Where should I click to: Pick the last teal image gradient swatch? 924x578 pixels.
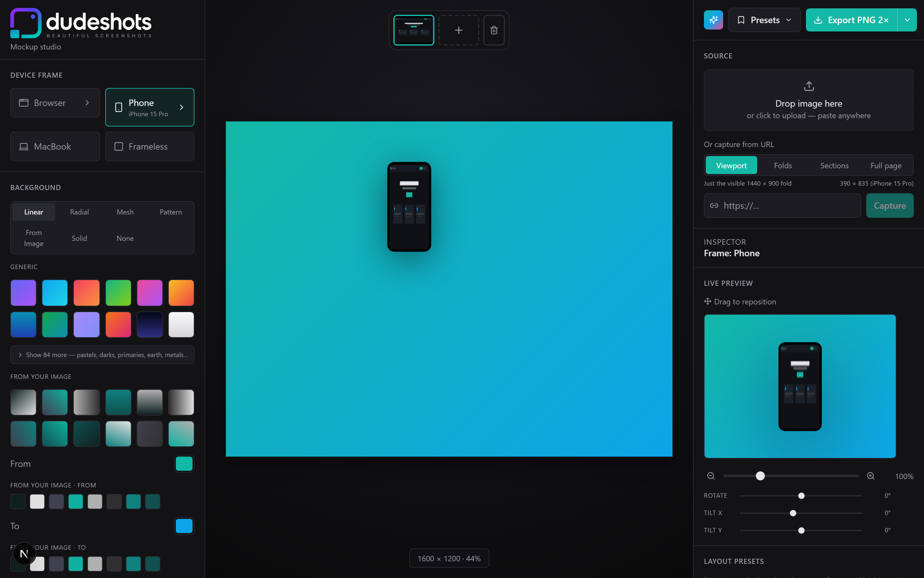pyautogui.click(x=181, y=434)
